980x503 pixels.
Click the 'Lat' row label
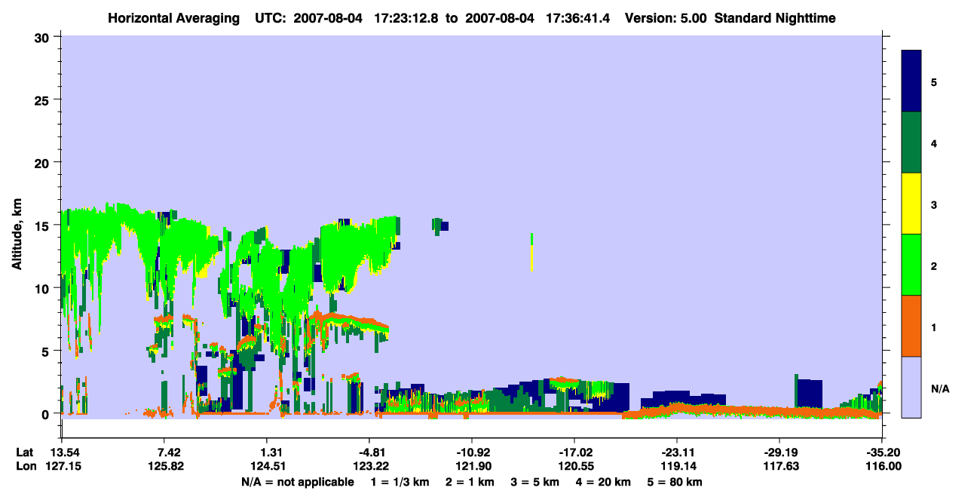[x=24, y=452]
